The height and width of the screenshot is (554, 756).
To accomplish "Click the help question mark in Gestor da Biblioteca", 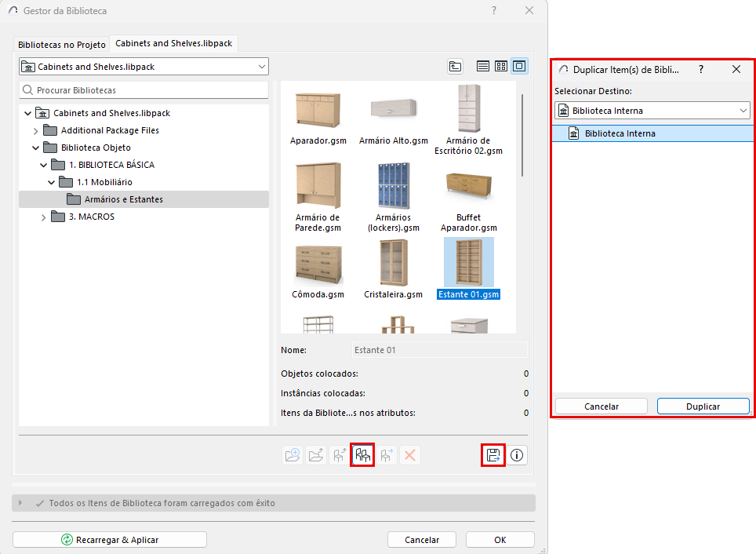I will [x=494, y=11].
